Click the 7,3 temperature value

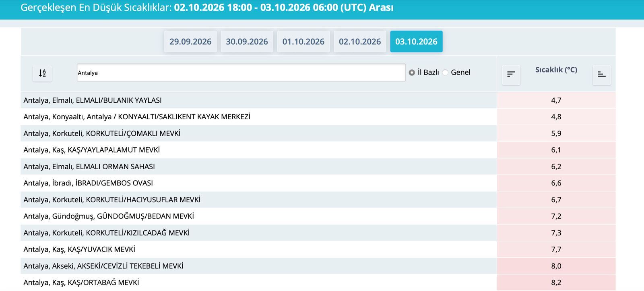556,233
